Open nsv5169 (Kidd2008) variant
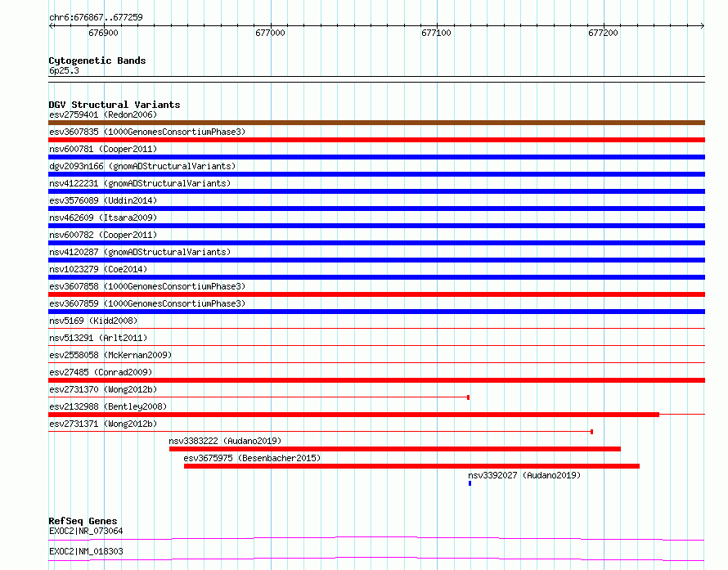This screenshot has height=570, width=728. pyautogui.click(x=93, y=321)
